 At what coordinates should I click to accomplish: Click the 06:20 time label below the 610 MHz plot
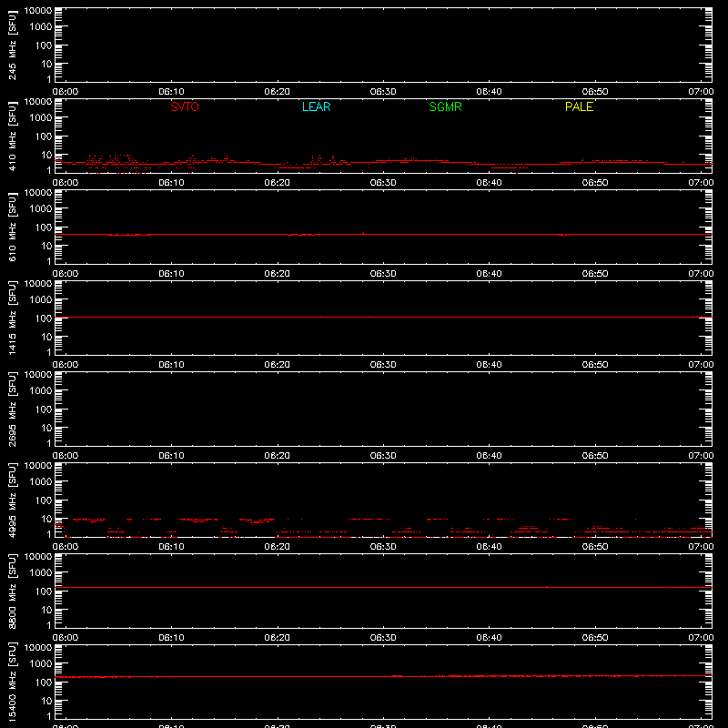coord(278,274)
